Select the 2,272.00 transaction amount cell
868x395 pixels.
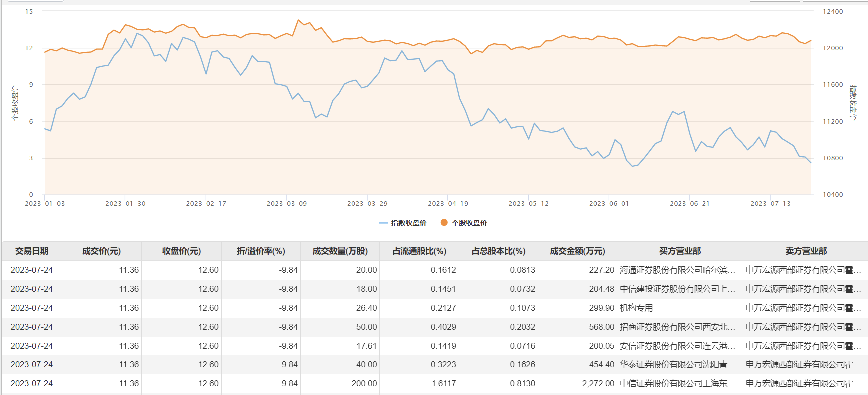[x=598, y=384]
